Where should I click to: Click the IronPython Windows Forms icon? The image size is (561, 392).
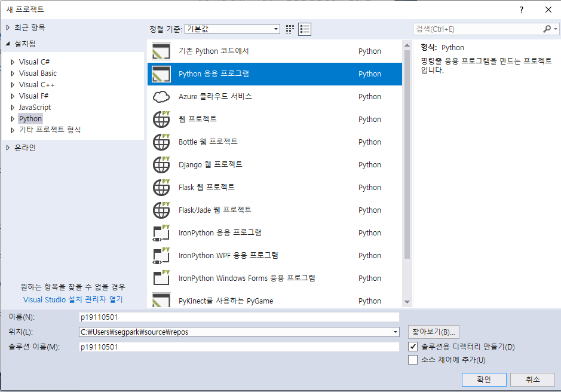click(161, 278)
